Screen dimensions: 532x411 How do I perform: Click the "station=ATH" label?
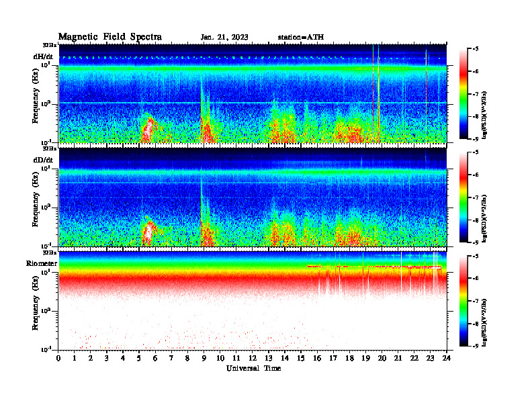pos(301,37)
